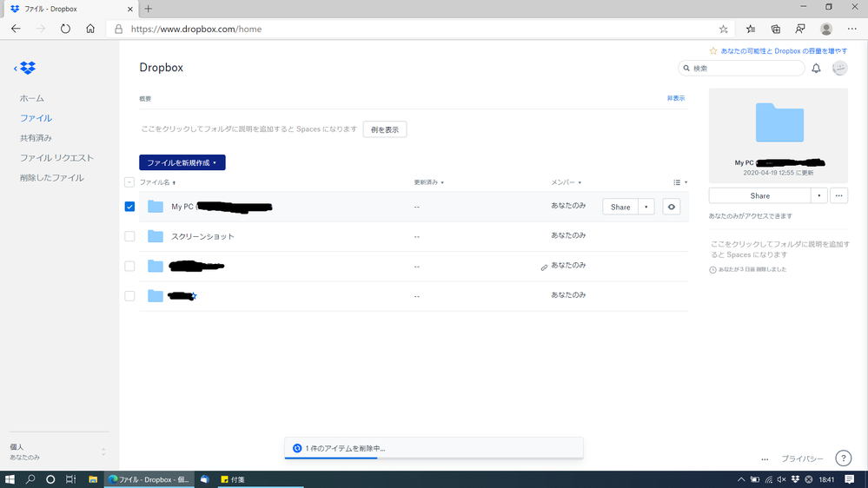Click the folder description placeholder text
Screen dimensions: 868x488
point(249,129)
